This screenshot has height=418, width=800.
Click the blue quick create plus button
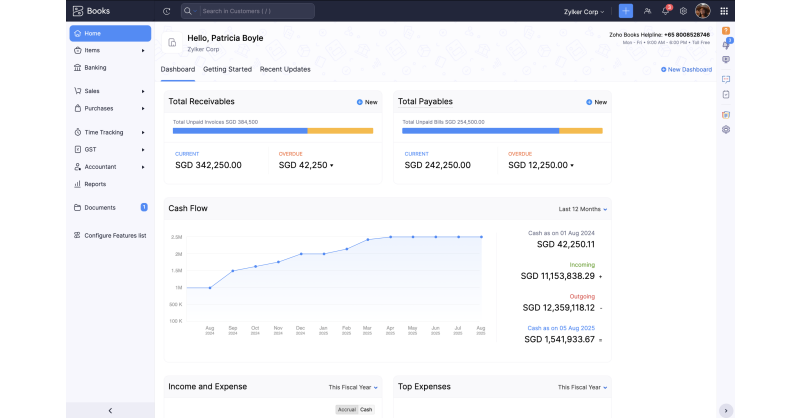point(626,11)
